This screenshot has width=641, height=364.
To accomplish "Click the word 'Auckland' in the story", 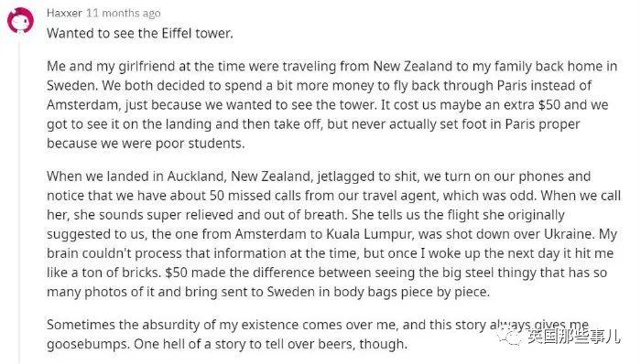I will pos(196,177).
